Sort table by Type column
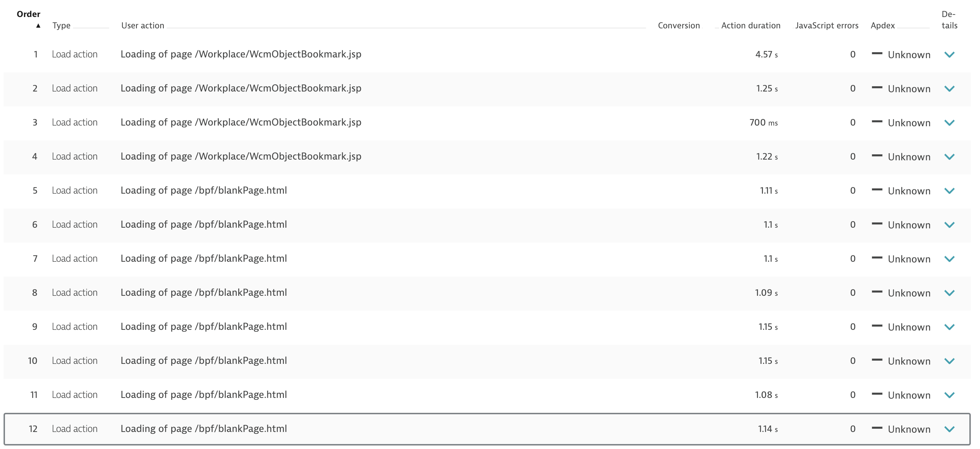This screenshot has height=449, width=980. (x=61, y=26)
